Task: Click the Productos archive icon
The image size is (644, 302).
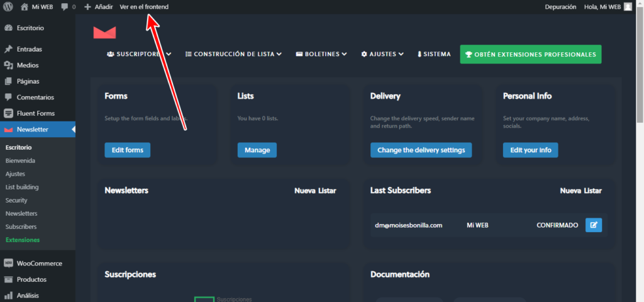Action: click(x=8, y=279)
